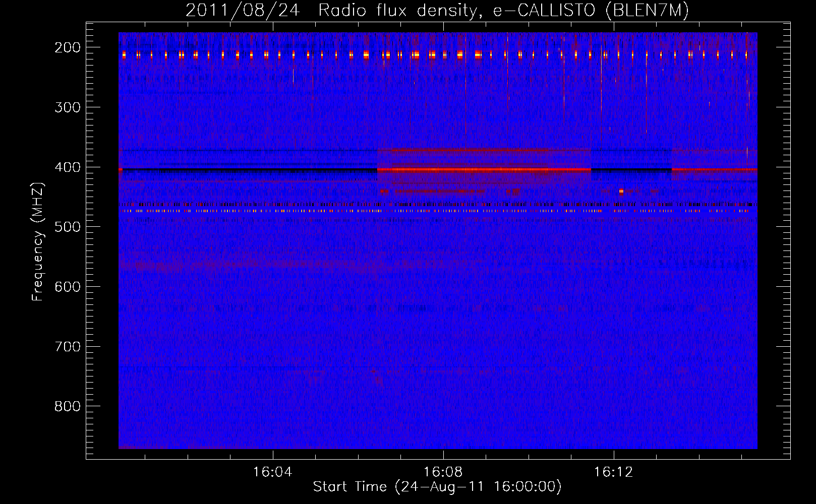This screenshot has height=504, width=816.
Task: Click the bright red emission band at 400 MHz
Action: (484, 170)
